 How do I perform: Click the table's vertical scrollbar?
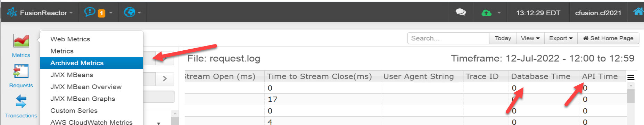(x=631, y=103)
